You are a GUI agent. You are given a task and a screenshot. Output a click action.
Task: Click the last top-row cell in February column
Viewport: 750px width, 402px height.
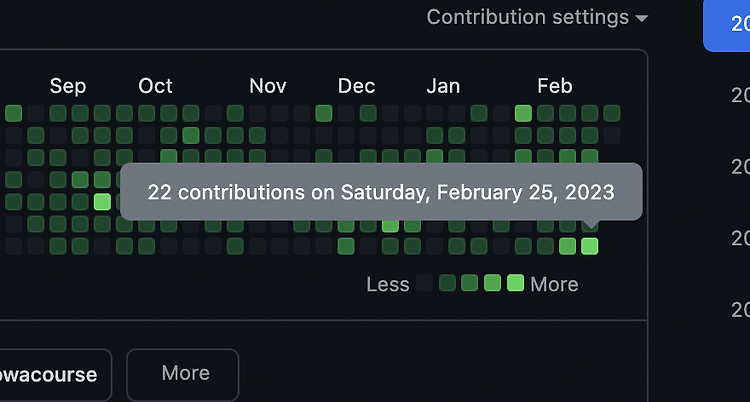point(612,113)
